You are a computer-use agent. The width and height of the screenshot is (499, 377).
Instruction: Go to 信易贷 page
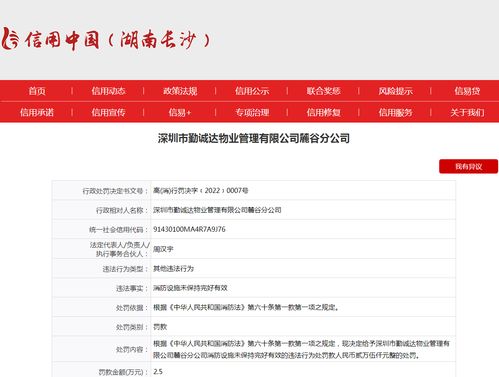pos(467,91)
